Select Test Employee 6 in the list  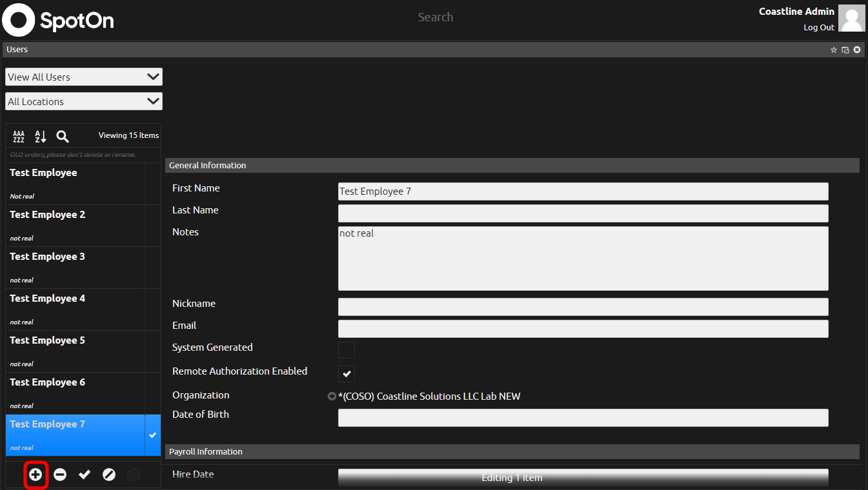75,393
